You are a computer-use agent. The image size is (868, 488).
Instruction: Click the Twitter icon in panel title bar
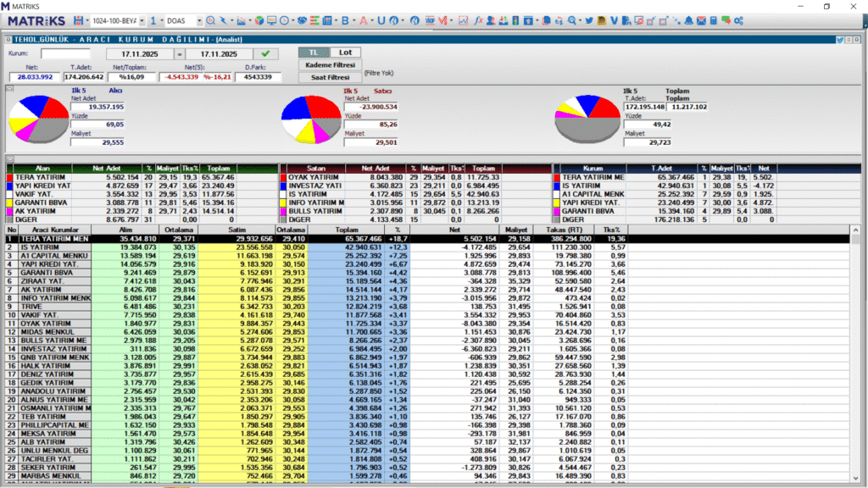840,39
